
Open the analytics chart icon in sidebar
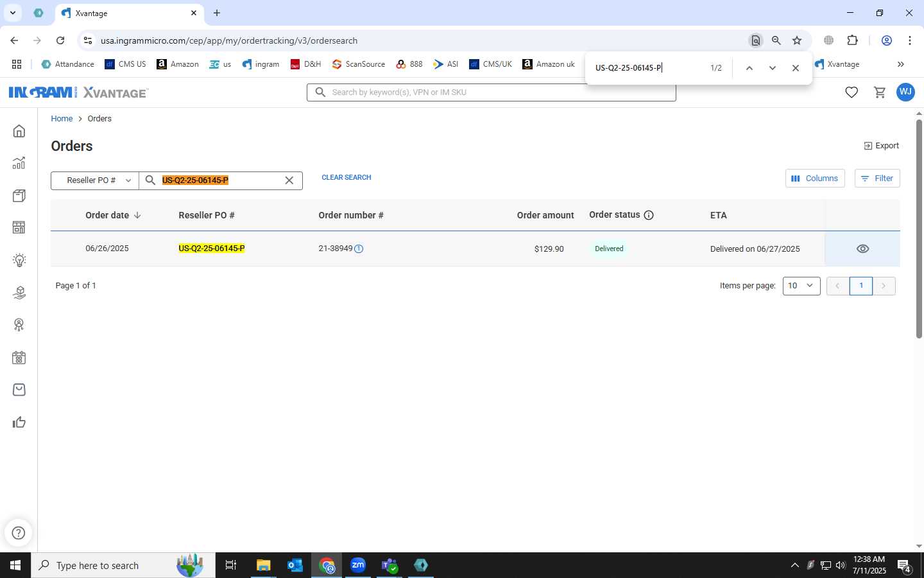19,163
